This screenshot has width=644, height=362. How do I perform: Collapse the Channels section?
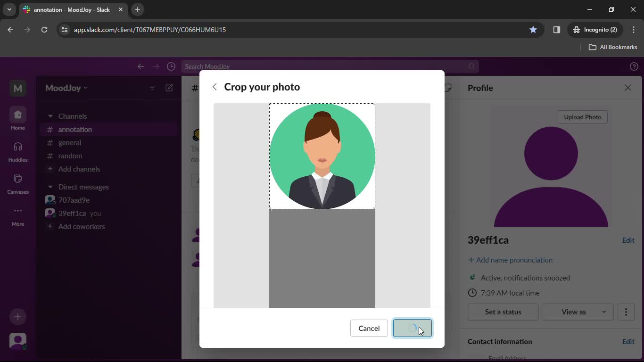tap(50, 116)
